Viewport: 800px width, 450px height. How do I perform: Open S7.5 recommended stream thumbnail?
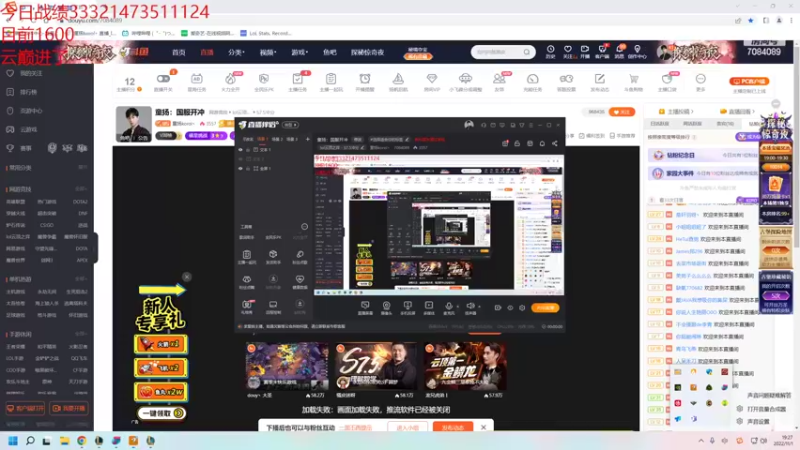click(376, 367)
